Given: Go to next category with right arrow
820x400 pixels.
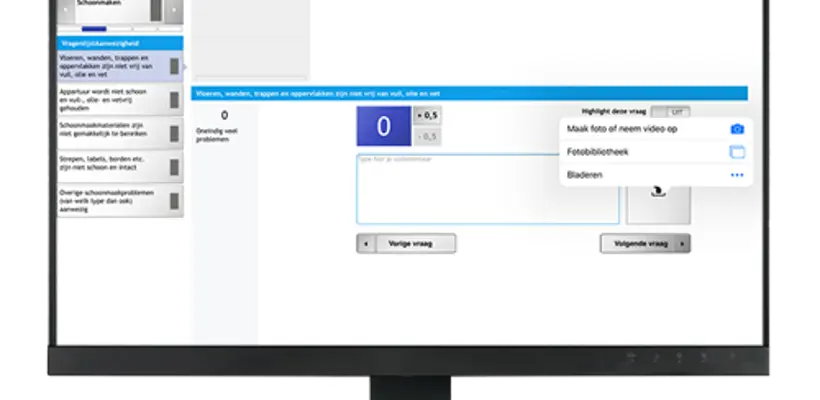Looking at the screenshot, I should click(x=174, y=11).
